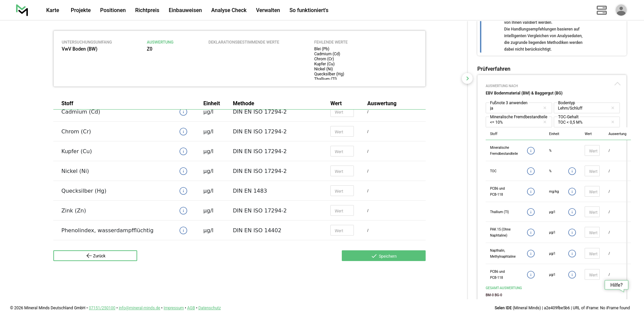Screen dimensions: 644x316
Task: Click the Mineral Minds logo
Action: pos(22,10)
